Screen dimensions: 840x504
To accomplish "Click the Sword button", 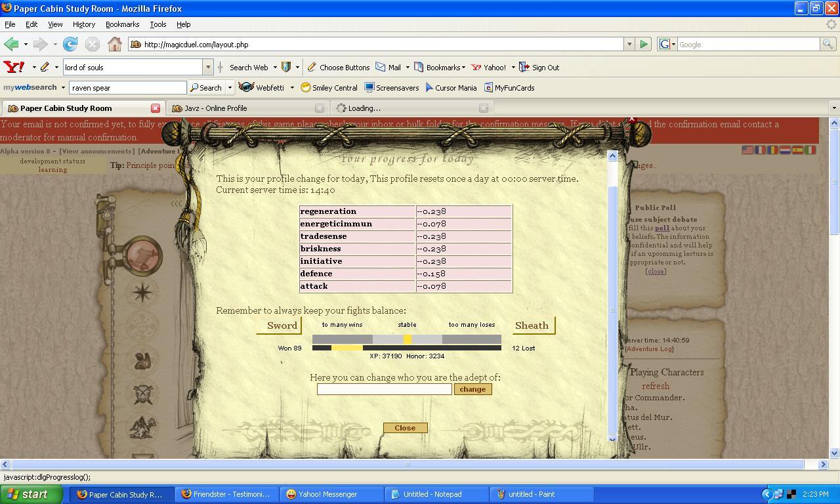I will [279, 325].
